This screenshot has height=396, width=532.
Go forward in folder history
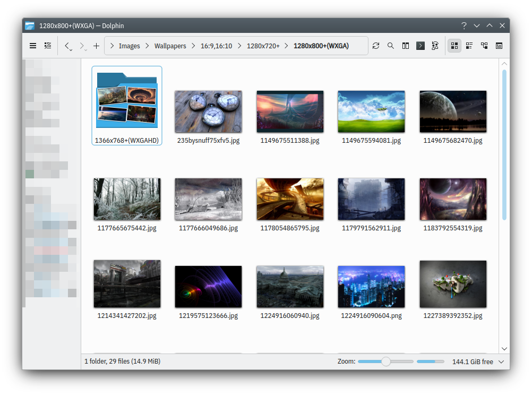tap(83, 46)
